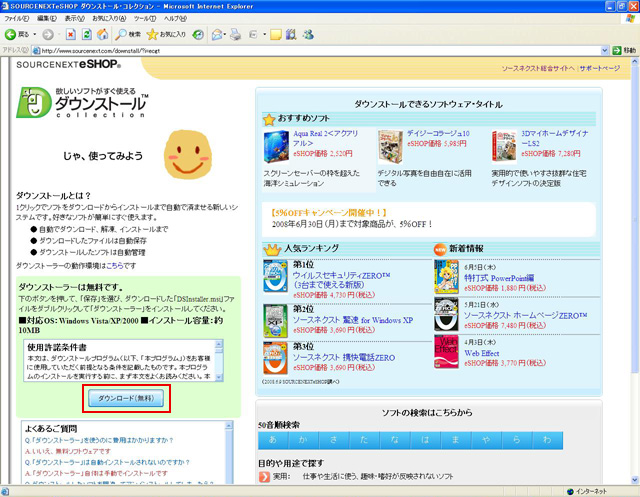This screenshot has height=497, width=640.
Task: Open the 表示(V) menu
Action: 74,18
